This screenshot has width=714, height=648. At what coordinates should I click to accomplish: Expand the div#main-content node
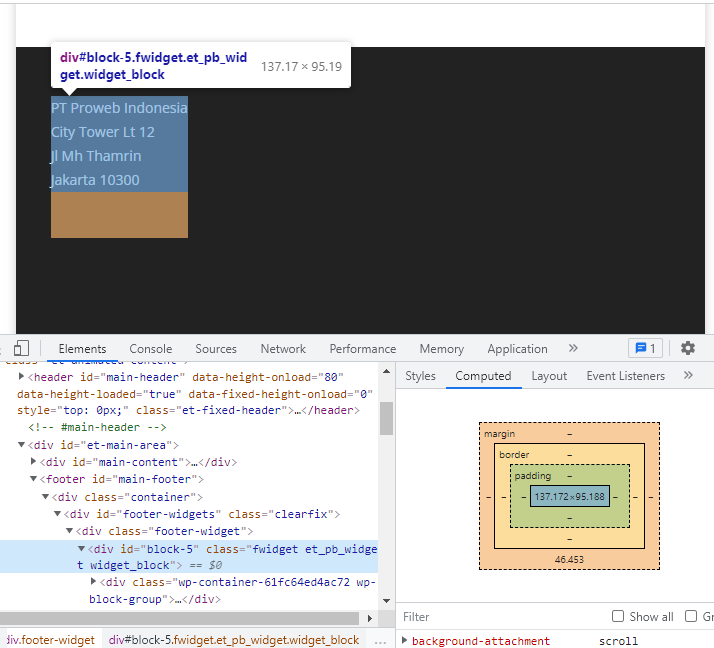(33, 461)
